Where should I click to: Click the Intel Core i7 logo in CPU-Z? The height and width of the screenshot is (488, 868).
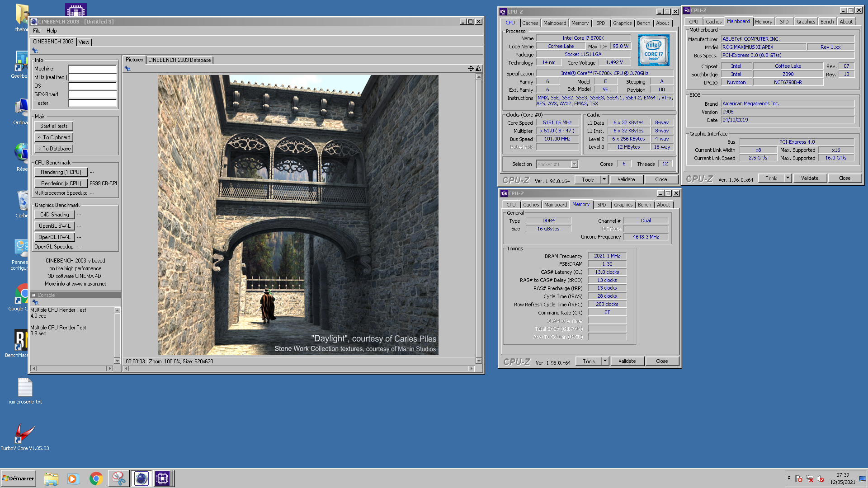tap(653, 51)
